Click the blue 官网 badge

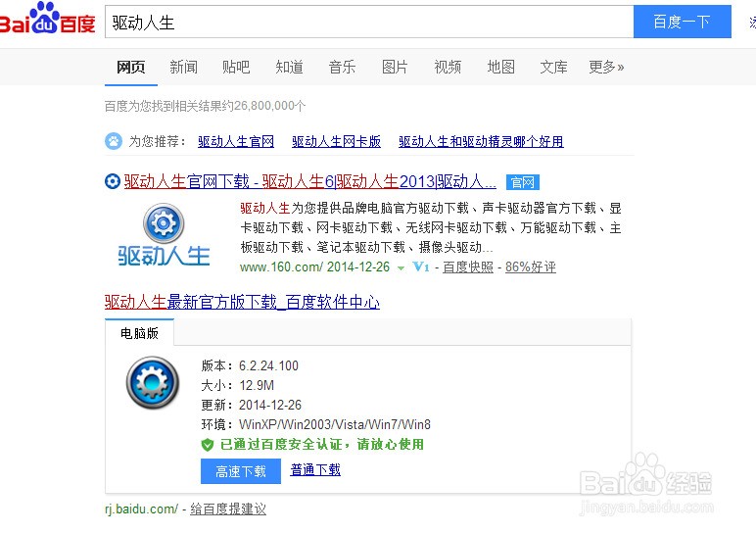[x=523, y=182]
